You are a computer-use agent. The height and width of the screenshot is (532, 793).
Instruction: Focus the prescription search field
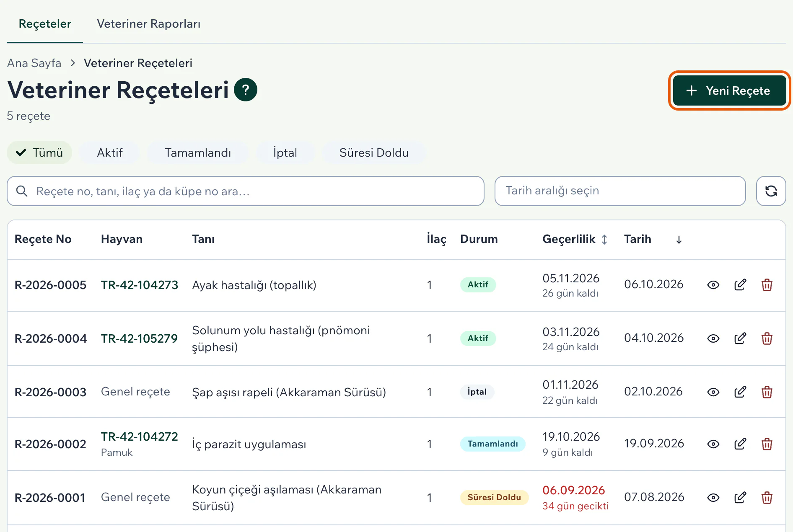coord(246,191)
